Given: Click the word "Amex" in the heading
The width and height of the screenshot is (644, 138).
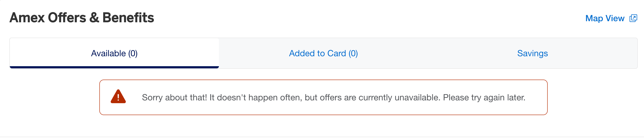Looking at the screenshot, I should click(x=27, y=18).
